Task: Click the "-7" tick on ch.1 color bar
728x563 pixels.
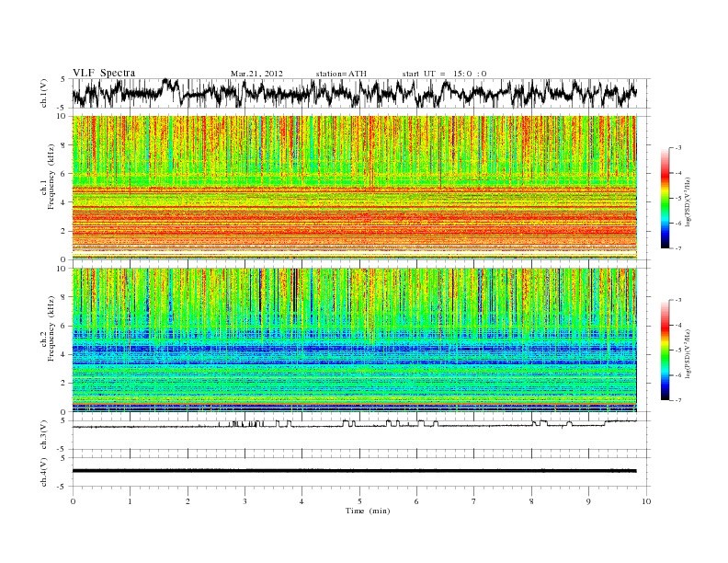Action: click(x=677, y=249)
